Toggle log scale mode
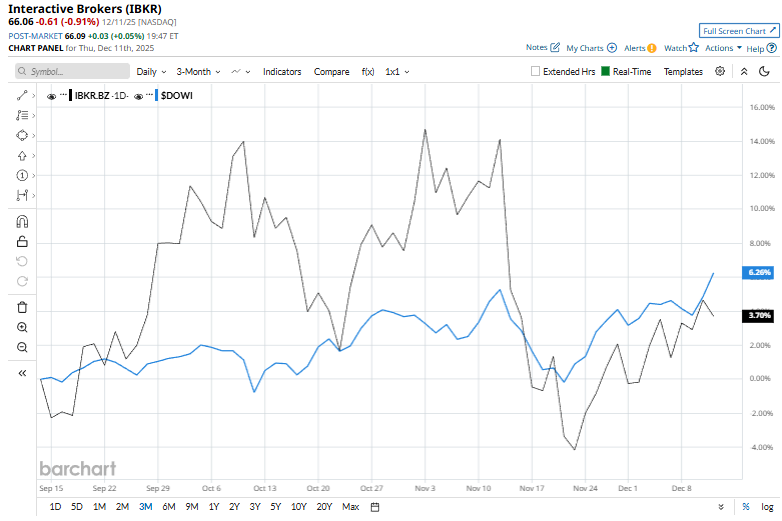 coord(767,507)
